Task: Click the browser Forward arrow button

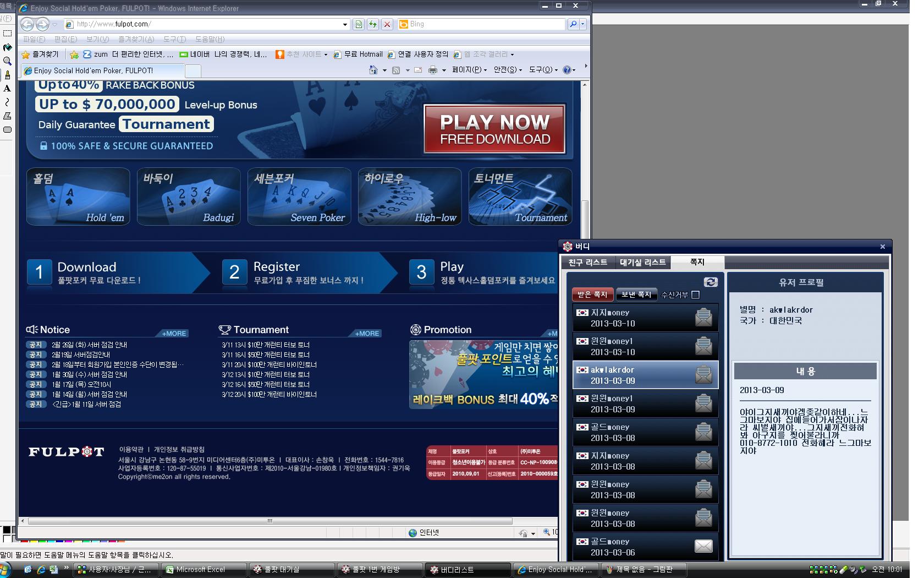Action: pyautogui.click(x=42, y=24)
